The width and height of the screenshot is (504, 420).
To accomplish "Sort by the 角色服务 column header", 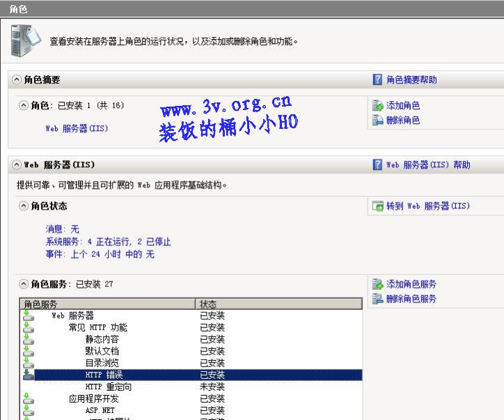I will click(x=107, y=304).
